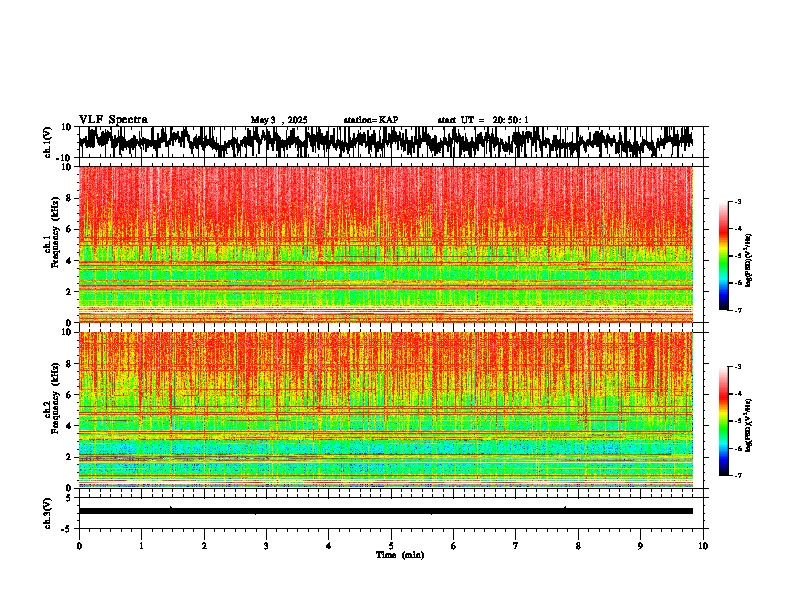Click time axis tick label "7"
Image resolution: width=792 pixels, height=612 pixels.
(x=516, y=546)
